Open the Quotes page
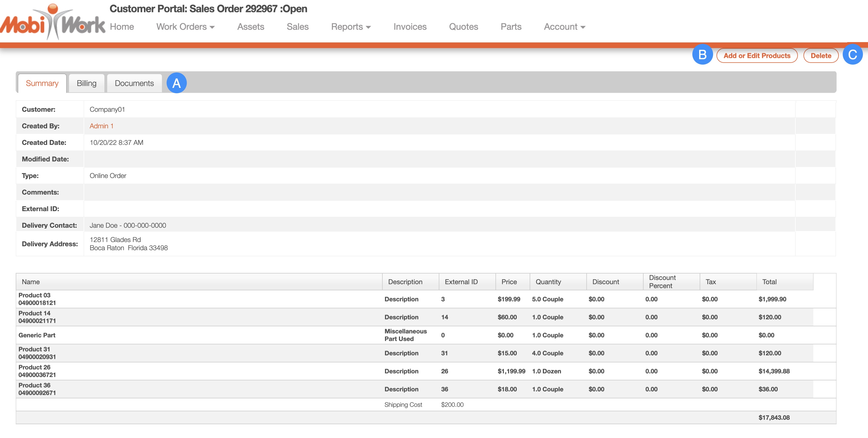The width and height of the screenshot is (868, 438). coord(463,27)
